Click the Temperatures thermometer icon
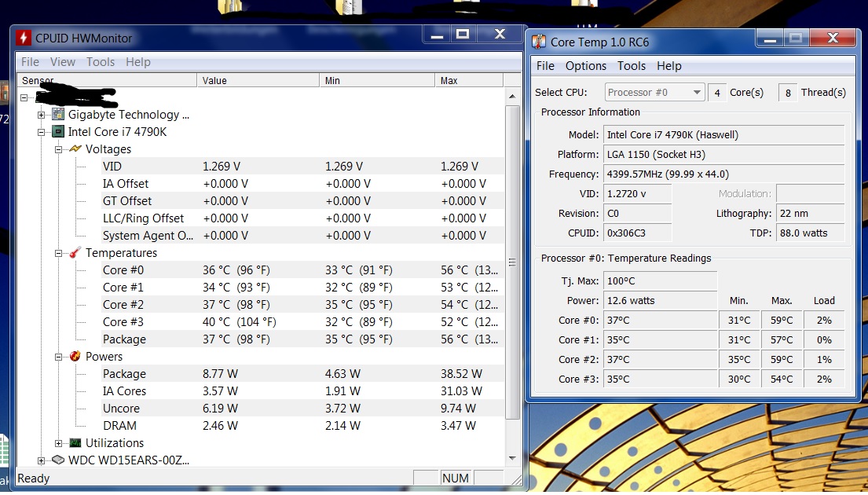This screenshot has width=868, height=495. 75,252
